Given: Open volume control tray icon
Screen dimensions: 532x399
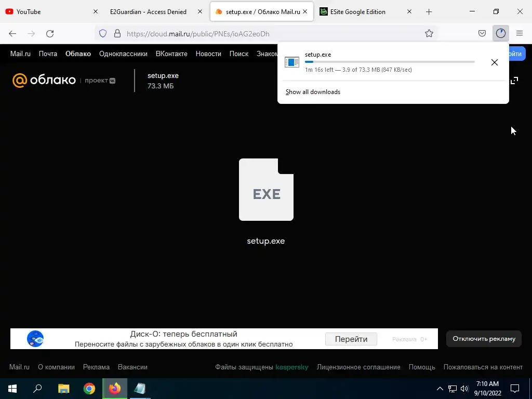Looking at the screenshot, I should pyautogui.click(x=464, y=389).
